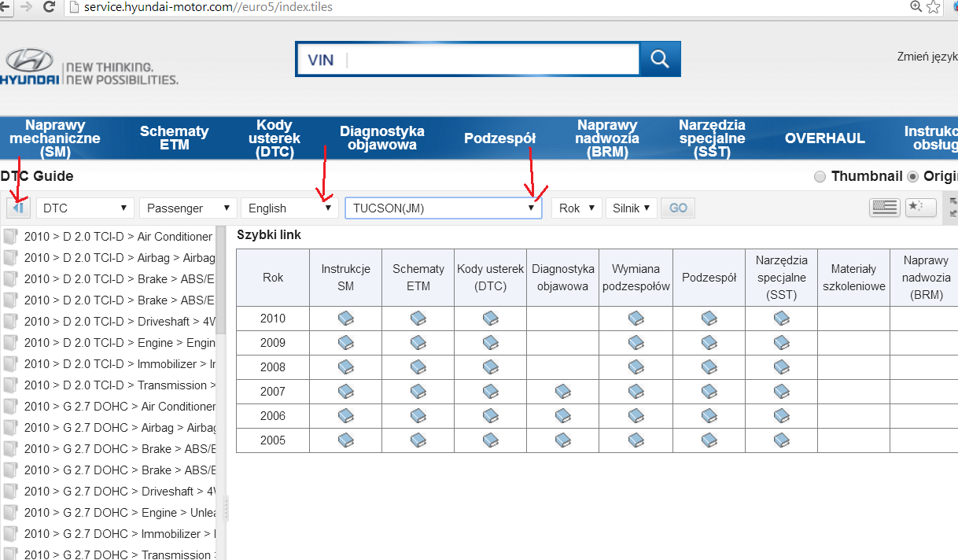Open the 2009 Instrukcje SM book icon

coord(346,342)
